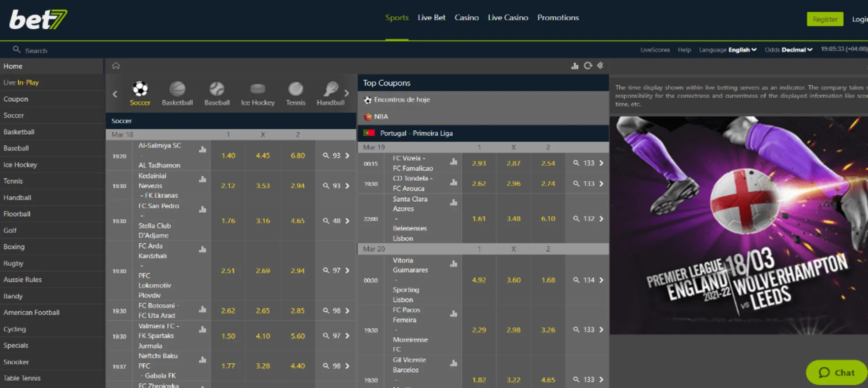Click the bet7 logo
This screenshot has height=388, width=868.
coord(38,20)
